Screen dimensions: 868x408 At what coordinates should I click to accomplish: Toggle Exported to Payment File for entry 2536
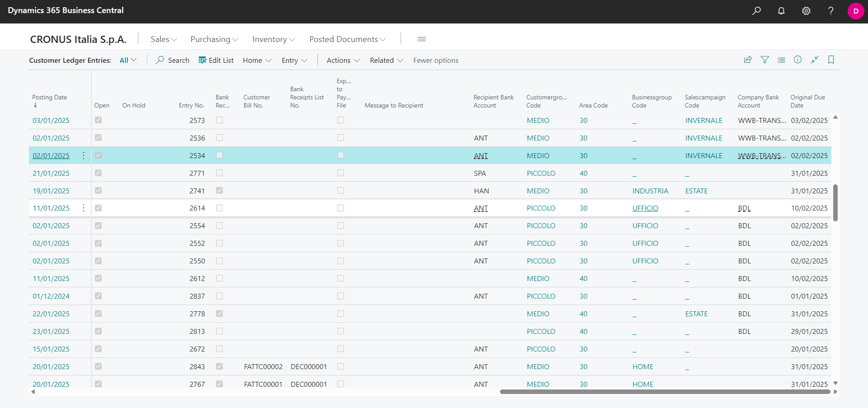pyautogui.click(x=340, y=138)
